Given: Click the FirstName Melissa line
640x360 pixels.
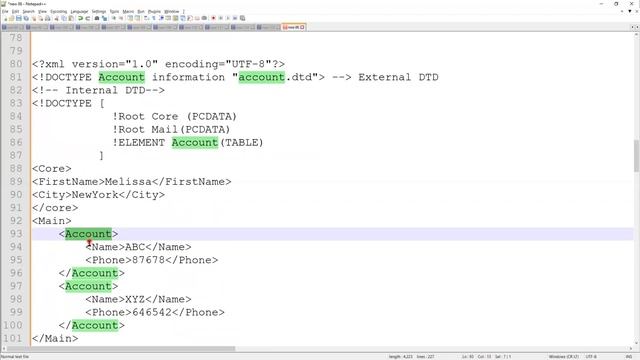Looking at the screenshot, I should pos(131,182).
